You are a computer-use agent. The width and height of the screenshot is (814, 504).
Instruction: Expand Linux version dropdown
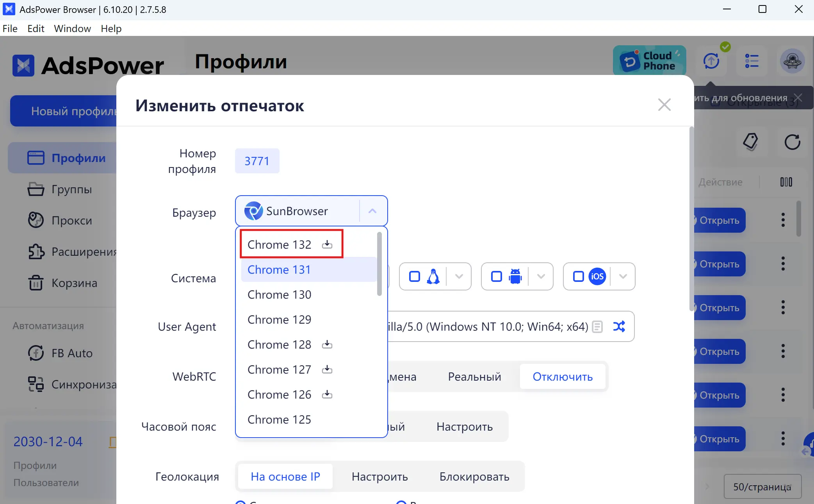[x=459, y=276]
